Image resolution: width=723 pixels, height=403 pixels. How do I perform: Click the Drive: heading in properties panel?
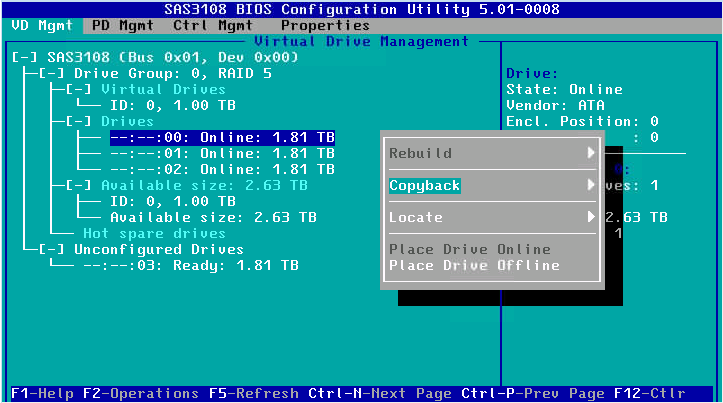532,73
